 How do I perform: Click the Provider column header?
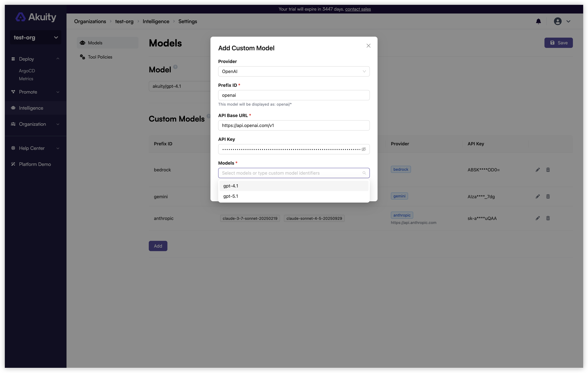(400, 144)
